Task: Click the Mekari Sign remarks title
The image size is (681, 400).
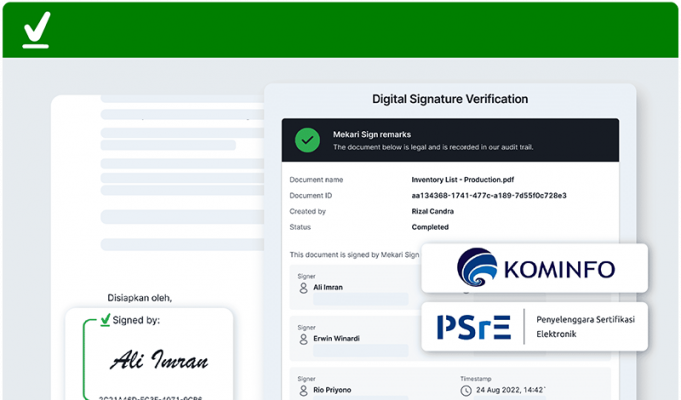Action: coord(371,134)
